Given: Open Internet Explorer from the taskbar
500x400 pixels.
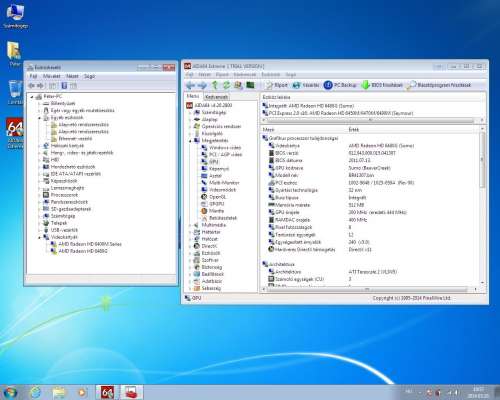Looking at the screenshot, I should 36,392.
